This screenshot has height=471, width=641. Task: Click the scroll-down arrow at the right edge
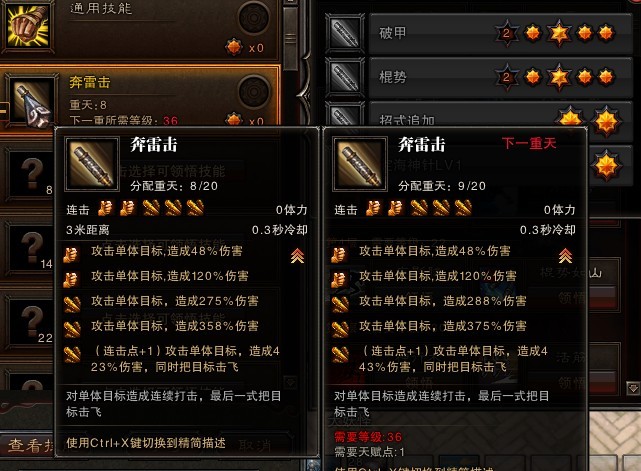pos(633,388)
